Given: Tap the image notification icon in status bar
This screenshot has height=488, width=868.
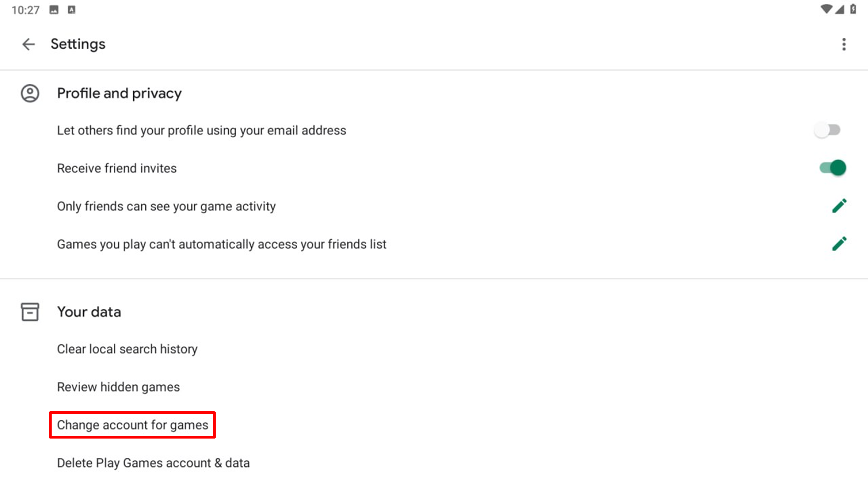Looking at the screenshot, I should point(54,10).
